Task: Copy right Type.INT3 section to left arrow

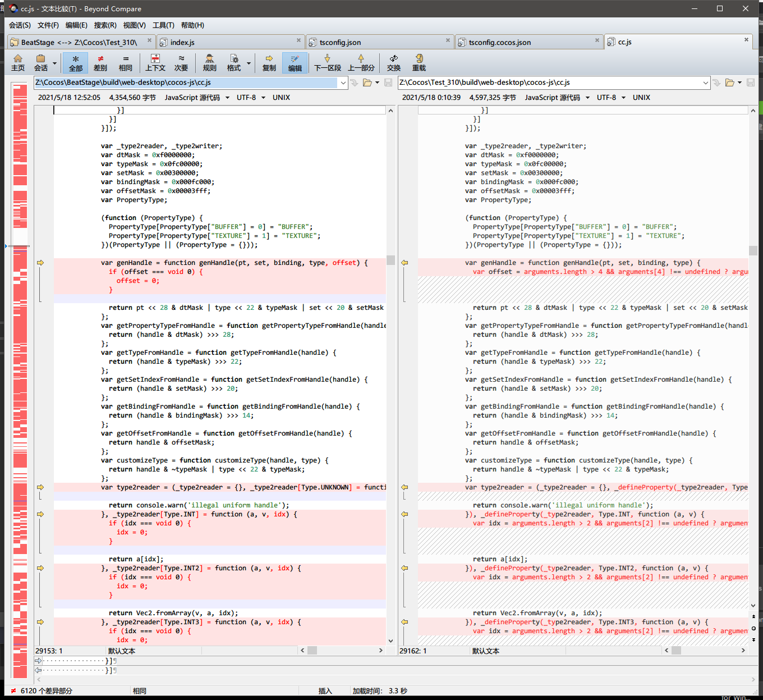Action: [x=405, y=622]
